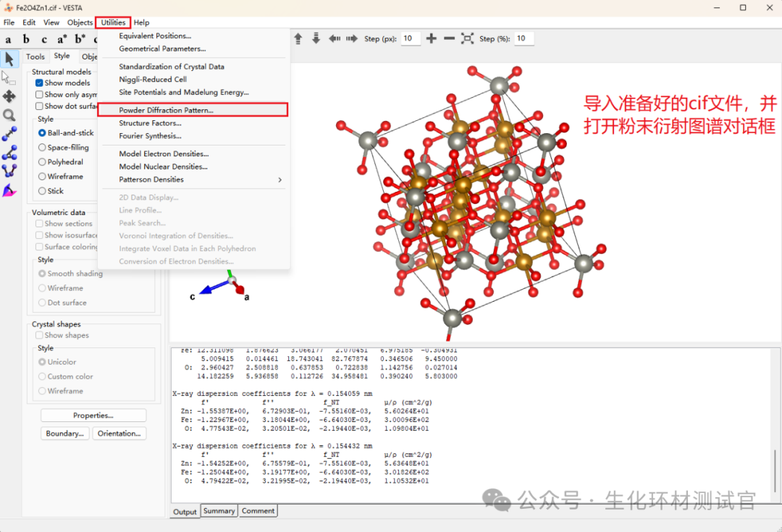Click the Utilities menu in menu bar
This screenshot has width=782, height=532.
click(113, 22)
